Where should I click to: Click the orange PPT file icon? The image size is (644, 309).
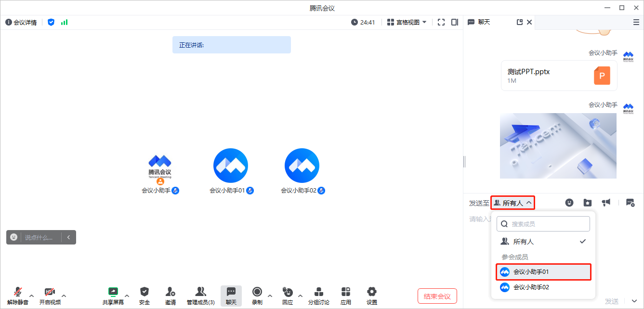coord(602,76)
